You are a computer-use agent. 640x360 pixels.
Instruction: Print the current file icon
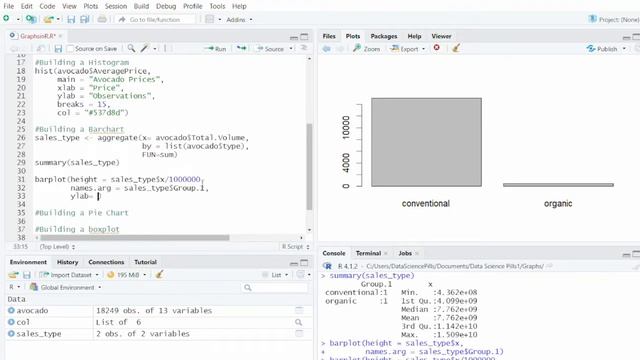(x=102, y=19)
